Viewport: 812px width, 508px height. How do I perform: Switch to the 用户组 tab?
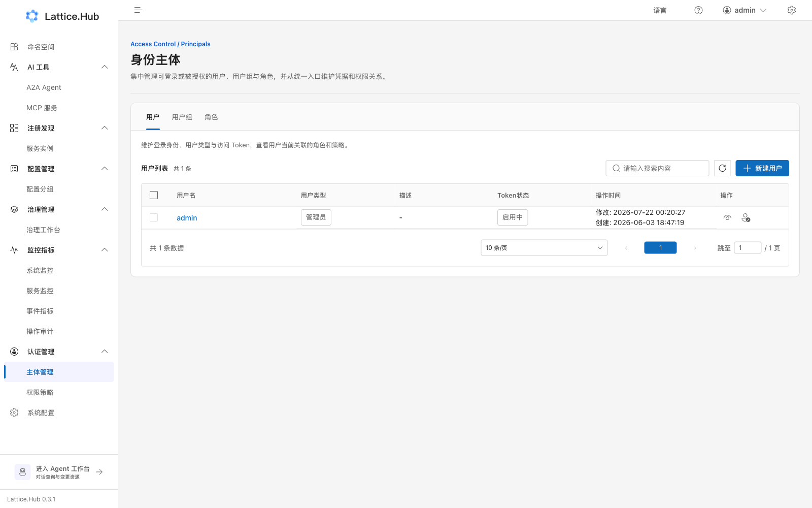(x=182, y=117)
